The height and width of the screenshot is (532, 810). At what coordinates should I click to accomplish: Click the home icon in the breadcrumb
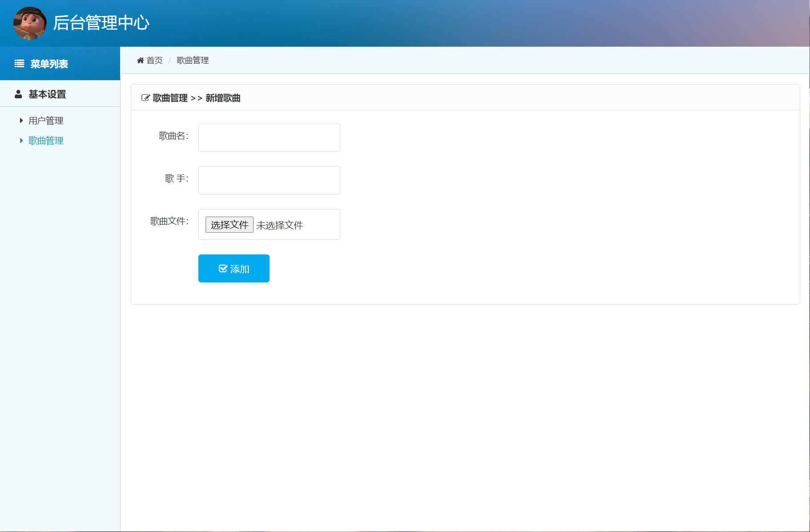(140, 60)
